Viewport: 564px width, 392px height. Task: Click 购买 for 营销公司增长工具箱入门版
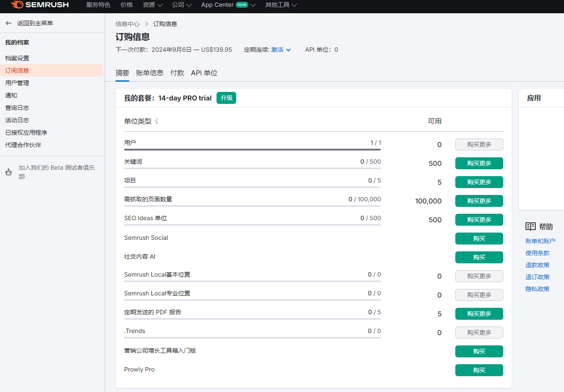coord(479,351)
